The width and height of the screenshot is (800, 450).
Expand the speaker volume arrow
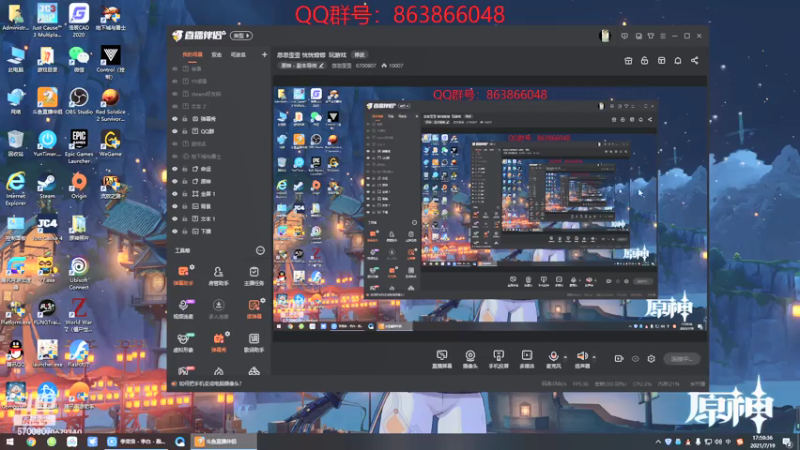click(x=594, y=357)
